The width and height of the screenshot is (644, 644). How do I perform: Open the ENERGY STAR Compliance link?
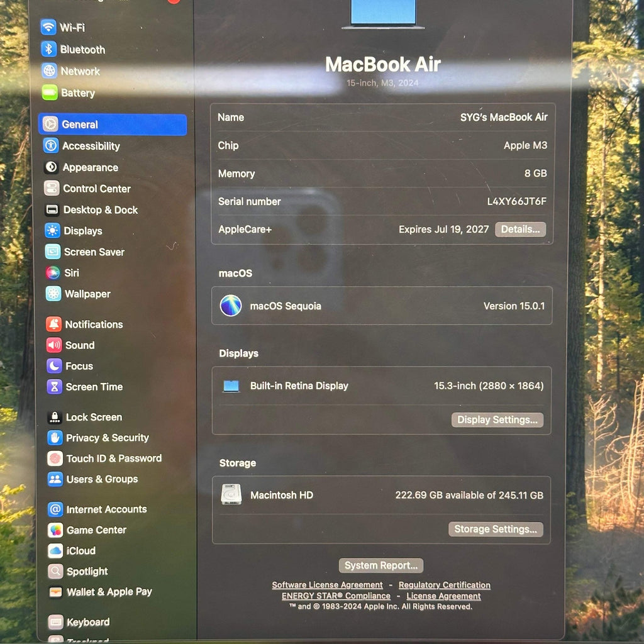336,596
